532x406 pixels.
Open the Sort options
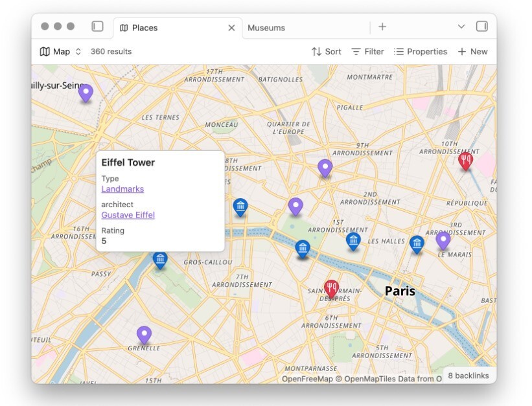point(326,52)
